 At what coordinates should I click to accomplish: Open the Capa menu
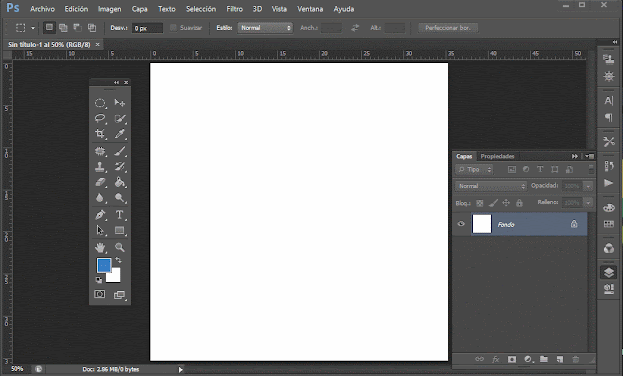click(x=139, y=9)
